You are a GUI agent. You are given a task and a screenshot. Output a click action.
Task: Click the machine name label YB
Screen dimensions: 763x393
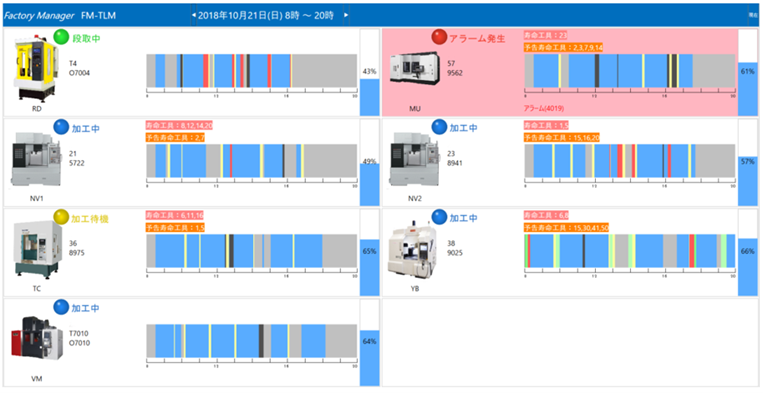pyautogui.click(x=415, y=288)
